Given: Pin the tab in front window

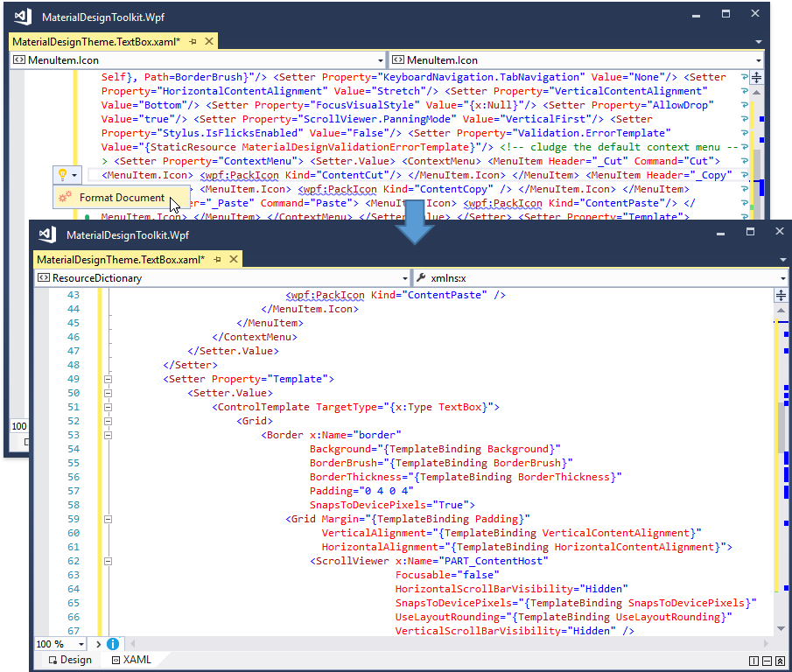Looking at the screenshot, I should point(217,260).
